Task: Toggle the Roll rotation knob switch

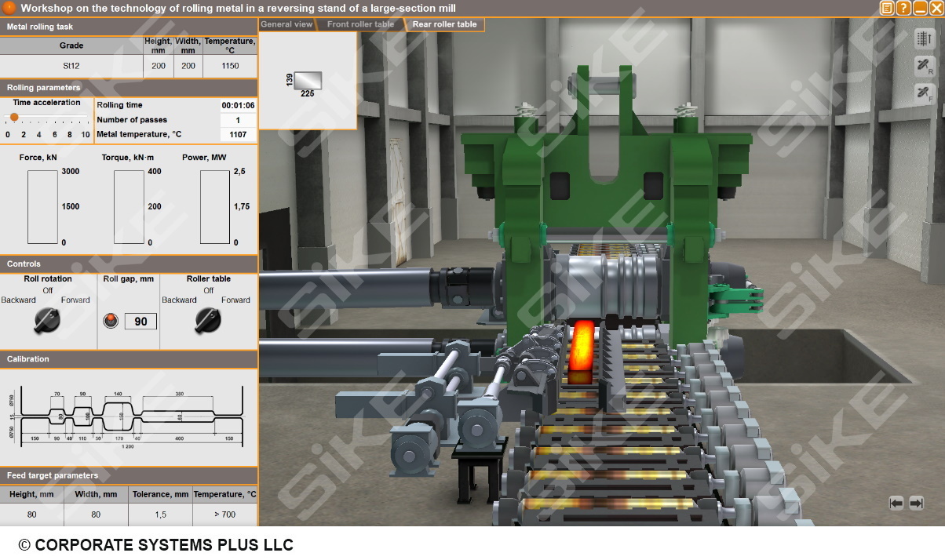Action: tap(47, 319)
